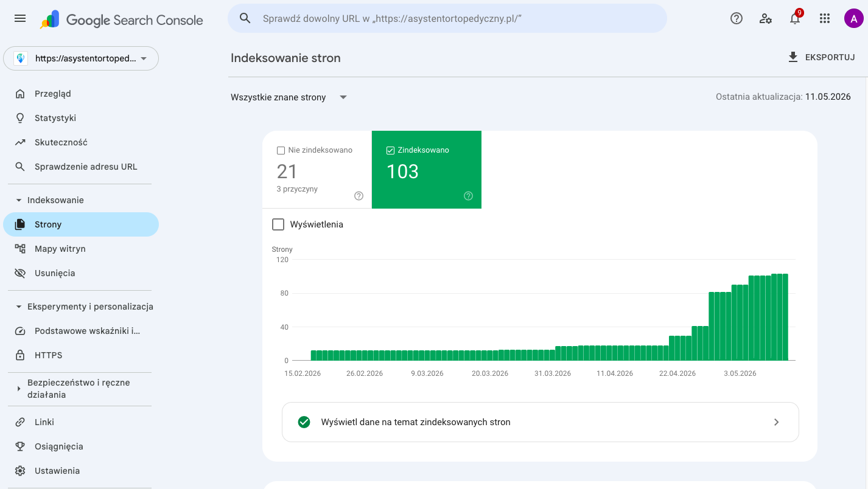Viewport: 868px width, 489px height.
Task: Open Linki report
Action: coord(80,422)
